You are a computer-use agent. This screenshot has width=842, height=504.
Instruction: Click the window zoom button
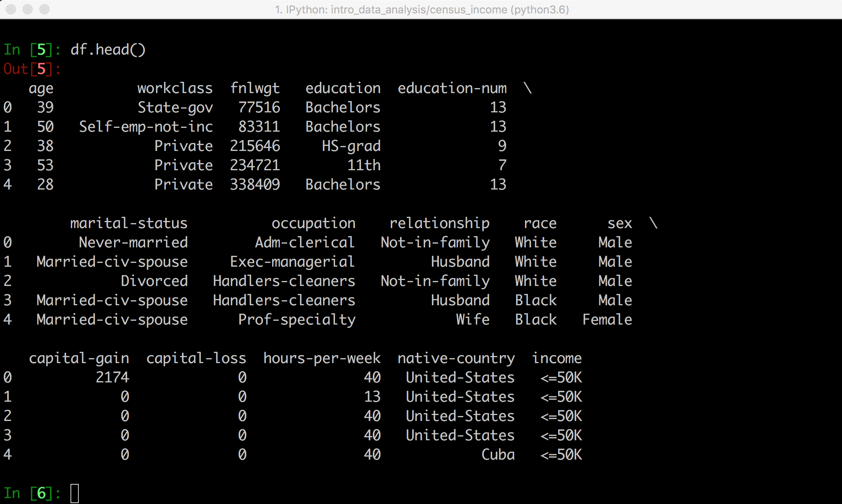click(44, 9)
